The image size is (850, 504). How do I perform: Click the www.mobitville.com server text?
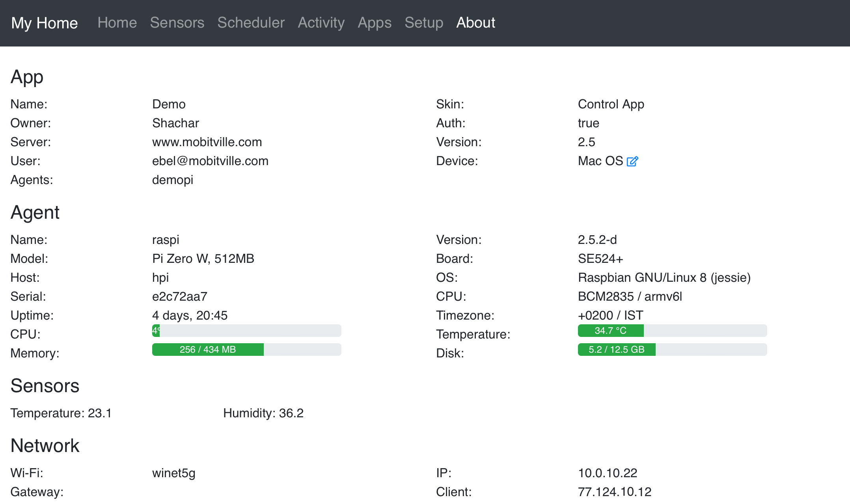(x=207, y=142)
